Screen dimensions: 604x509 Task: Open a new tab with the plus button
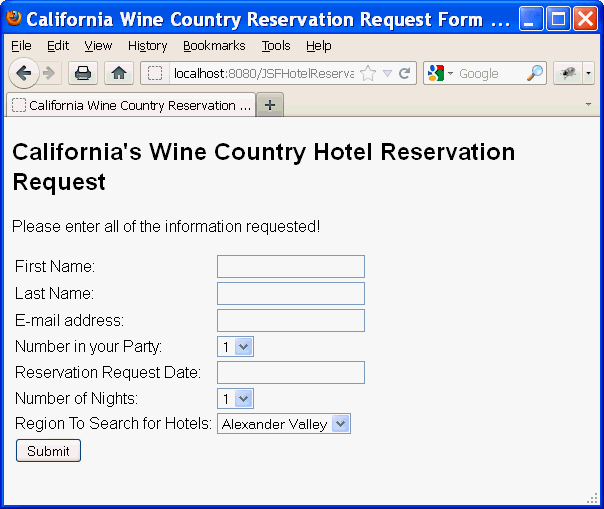[270, 105]
